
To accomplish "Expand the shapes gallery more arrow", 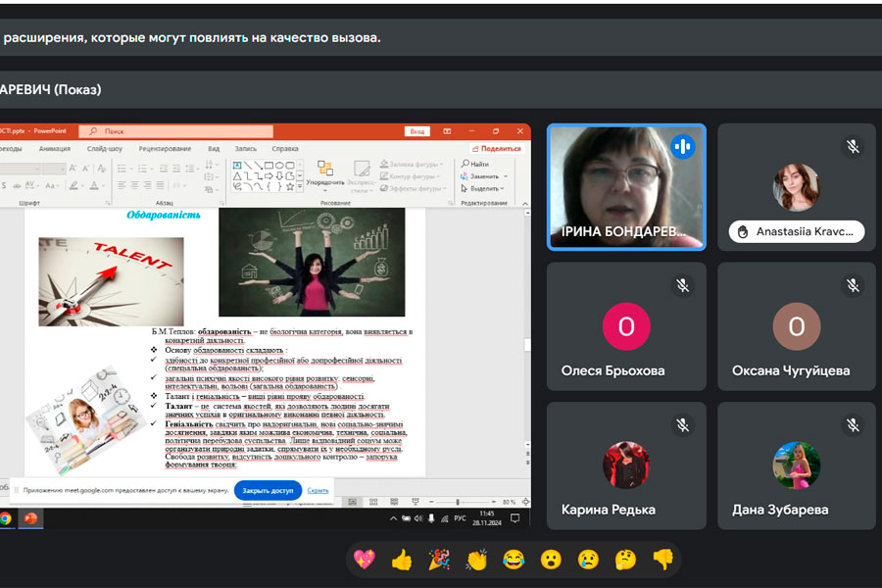I will coord(300,187).
